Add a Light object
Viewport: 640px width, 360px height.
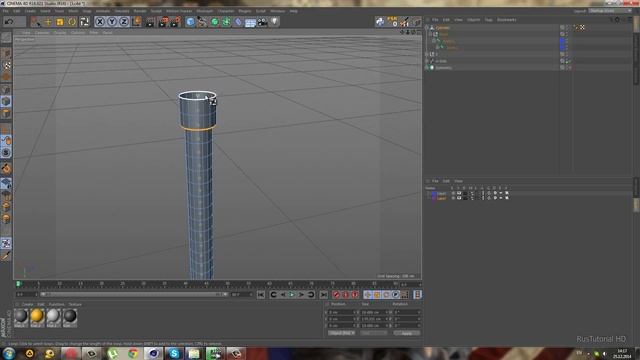[275, 21]
